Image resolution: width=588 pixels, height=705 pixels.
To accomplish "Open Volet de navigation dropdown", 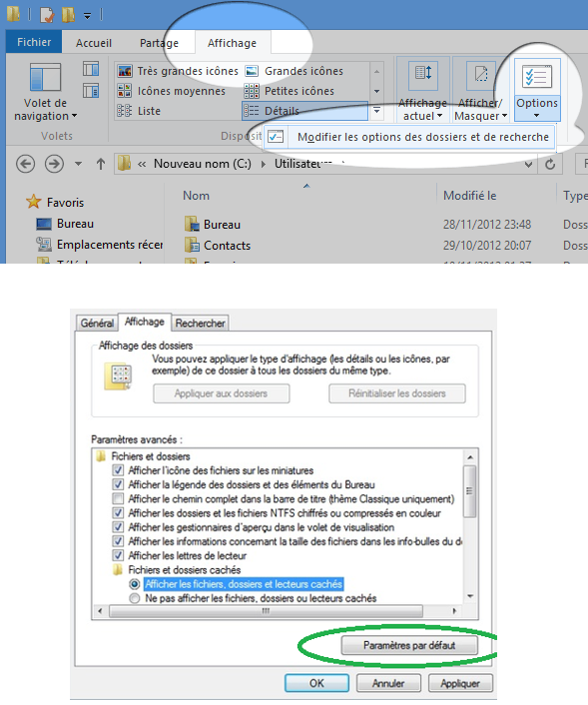I will (x=45, y=93).
